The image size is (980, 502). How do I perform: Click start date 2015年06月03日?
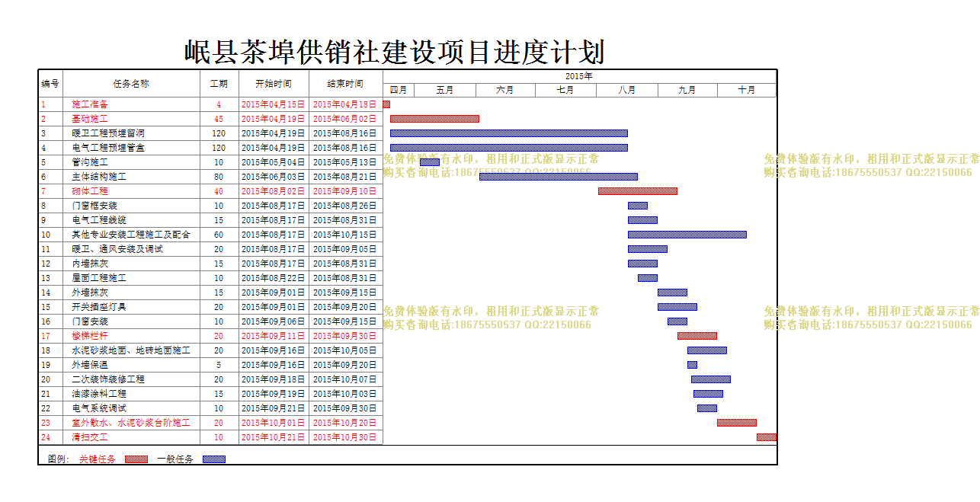coord(274,177)
